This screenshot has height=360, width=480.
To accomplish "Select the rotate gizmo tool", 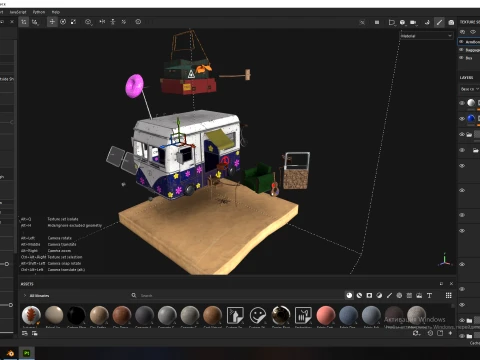I will click(63, 22).
